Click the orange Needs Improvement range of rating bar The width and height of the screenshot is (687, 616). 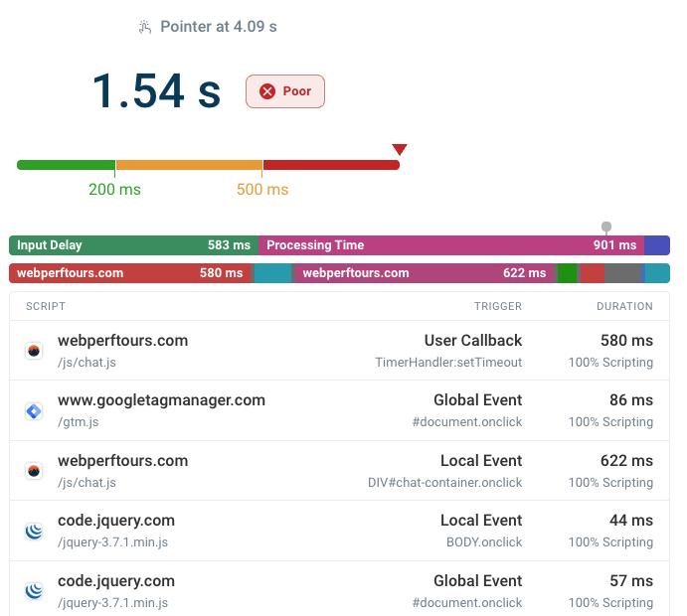coord(189,165)
